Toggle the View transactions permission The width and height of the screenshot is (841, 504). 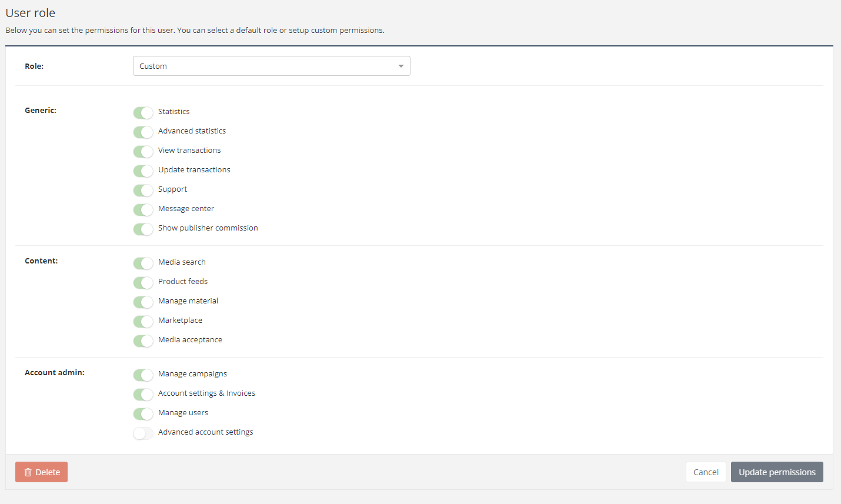pos(143,151)
